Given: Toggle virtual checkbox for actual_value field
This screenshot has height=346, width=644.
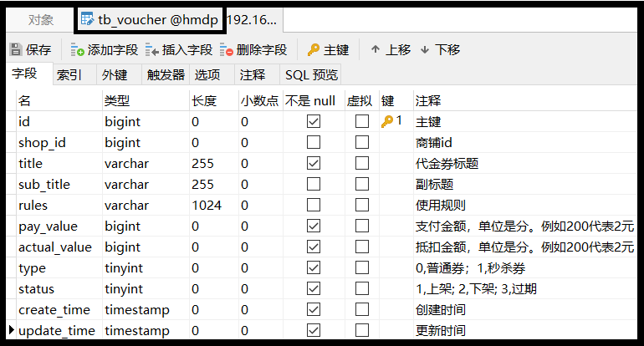Looking at the screenshot, I should click(362, 247).
